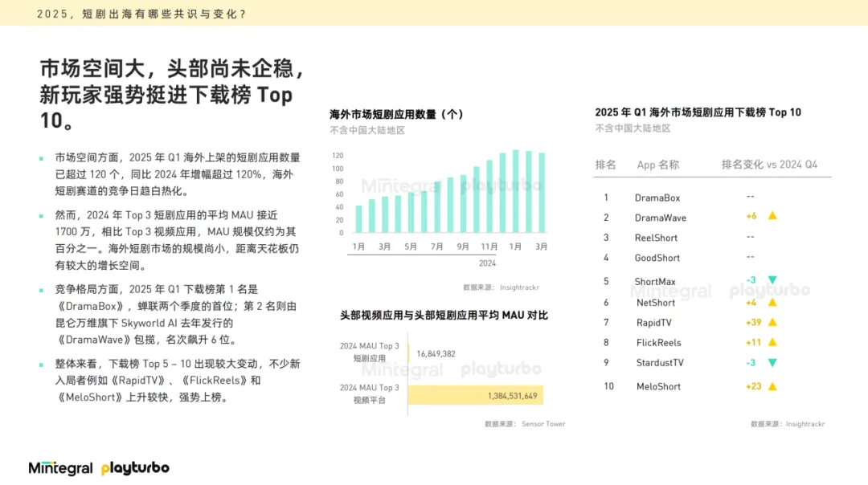This screenshot has height=485, width=868.
Task: Select the FlickReels app name
Action: 659,343
